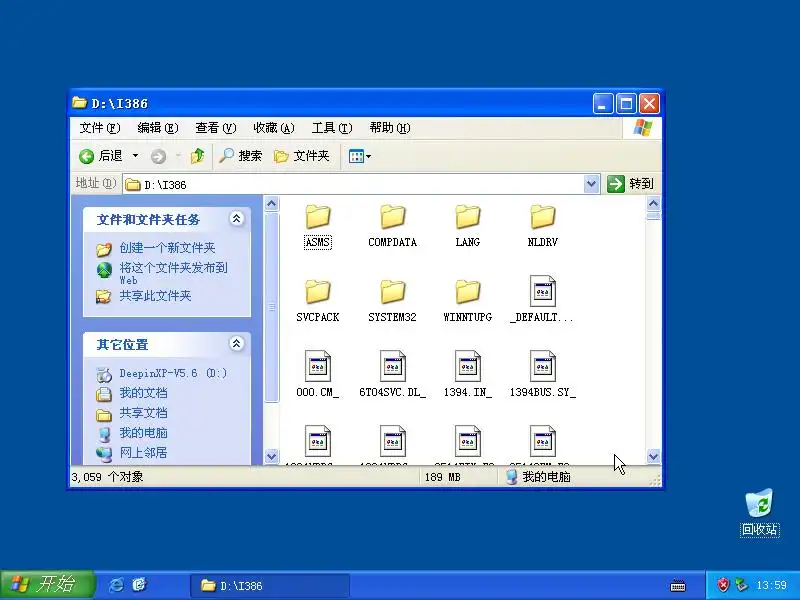800x600 pixels.
Task: Select the WINNTUPG folder icon
Action: (x=468, y=292)
